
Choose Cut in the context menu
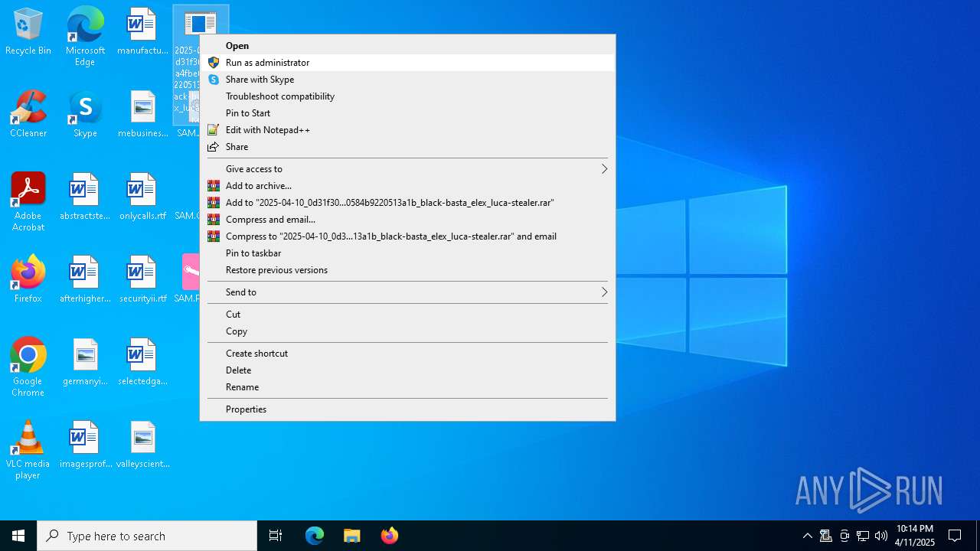[407, 315]
